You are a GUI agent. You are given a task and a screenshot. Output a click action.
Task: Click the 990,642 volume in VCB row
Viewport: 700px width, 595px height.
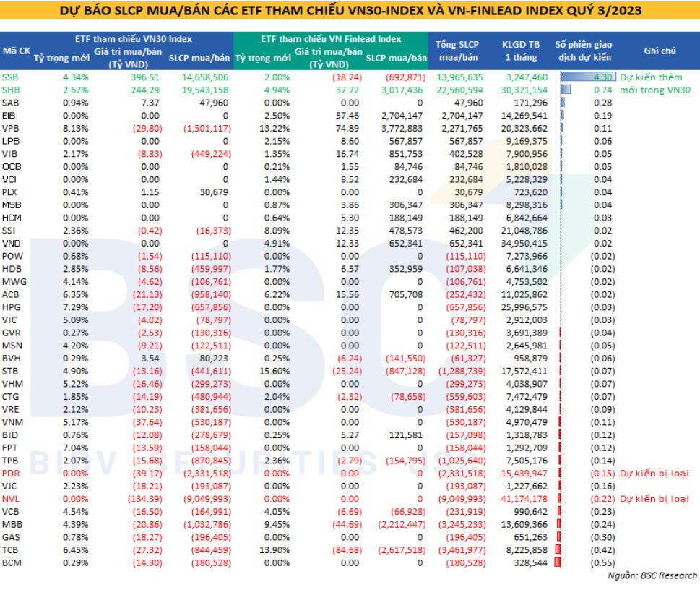click(x=530, y=512)
